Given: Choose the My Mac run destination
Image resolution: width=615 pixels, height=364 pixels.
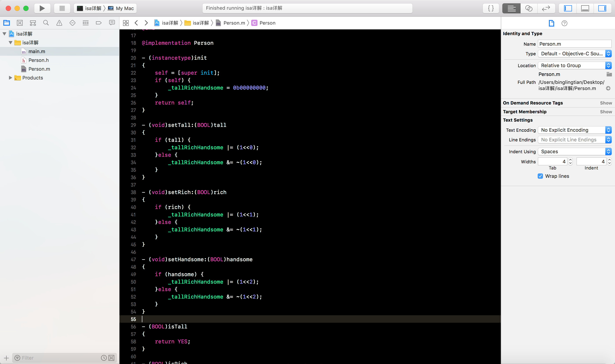Looking at the screenshot, I should pos(121,8).
